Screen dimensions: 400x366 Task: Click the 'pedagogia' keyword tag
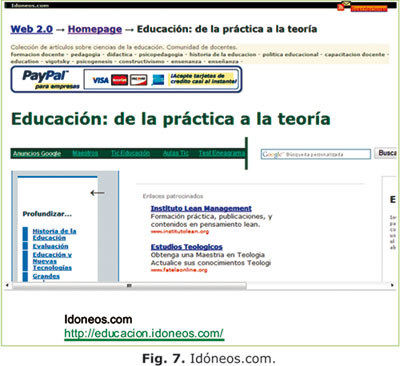point(85,54)
